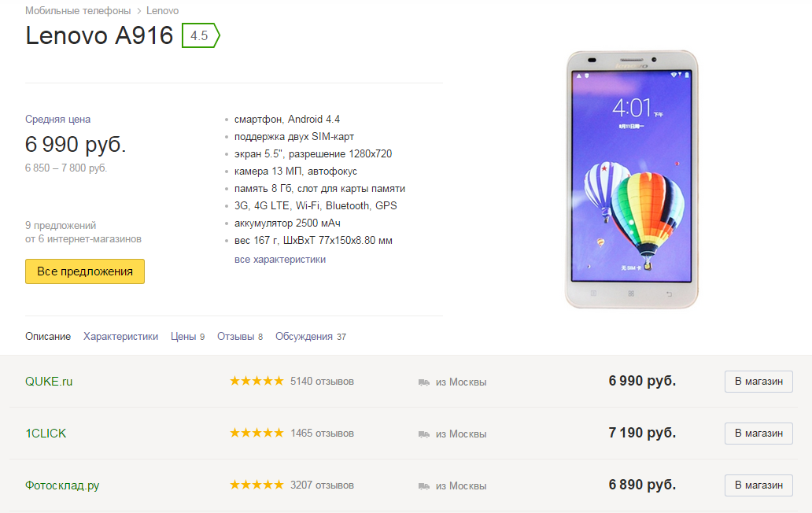This screenshot has width=812, height=513.
Task: Click the 1CLICK star rating
Action: (257, 434)
